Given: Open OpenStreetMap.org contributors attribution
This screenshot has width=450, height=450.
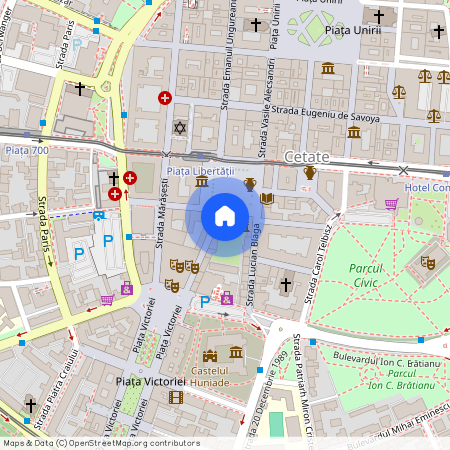Looking at the screenshot, I should (x=134, y=443).
